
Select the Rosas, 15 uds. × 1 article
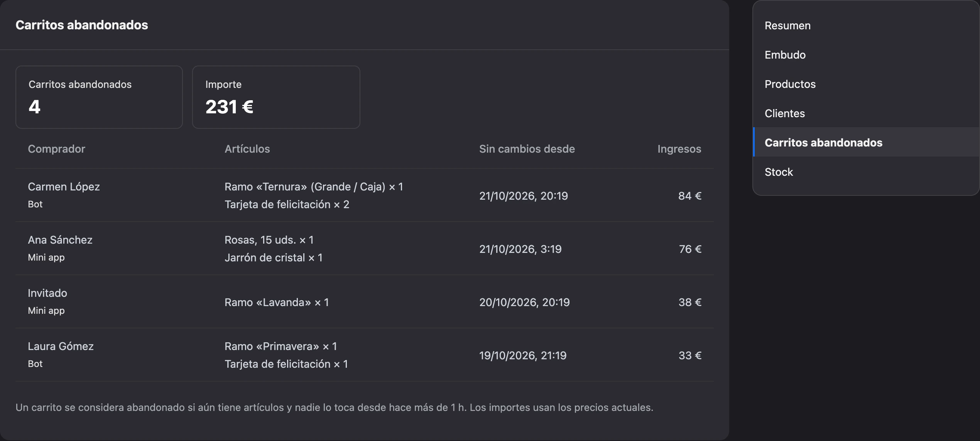[x=269, y=240]
